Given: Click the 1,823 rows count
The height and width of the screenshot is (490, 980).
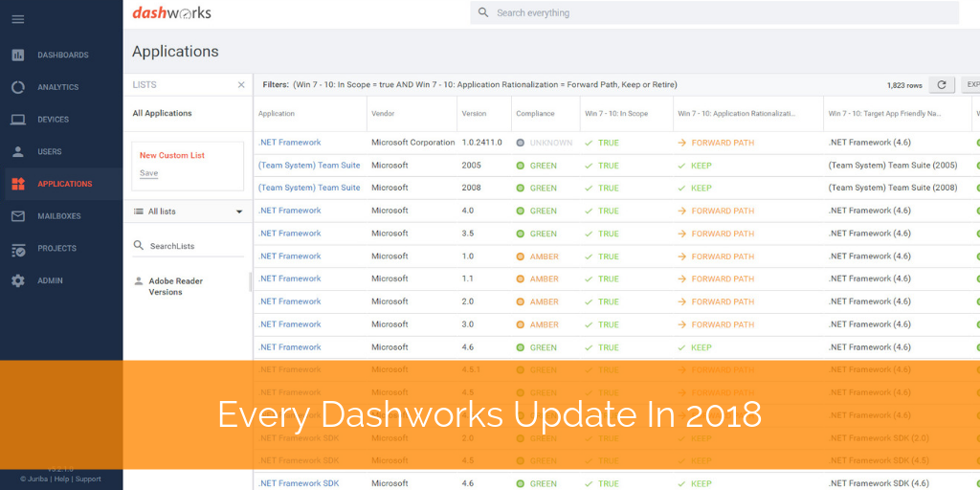Looking at the screenshot, I should (904, 85).
